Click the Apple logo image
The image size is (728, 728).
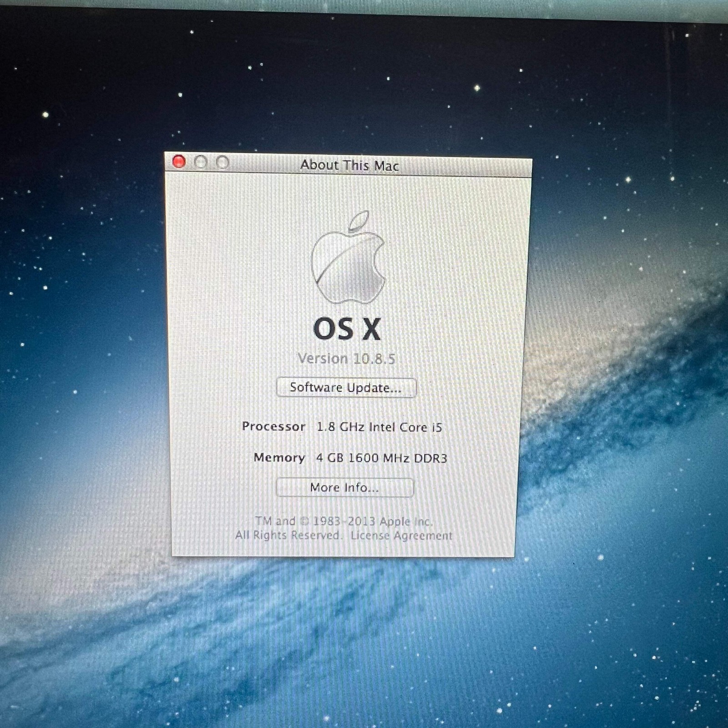click(348, 257)
